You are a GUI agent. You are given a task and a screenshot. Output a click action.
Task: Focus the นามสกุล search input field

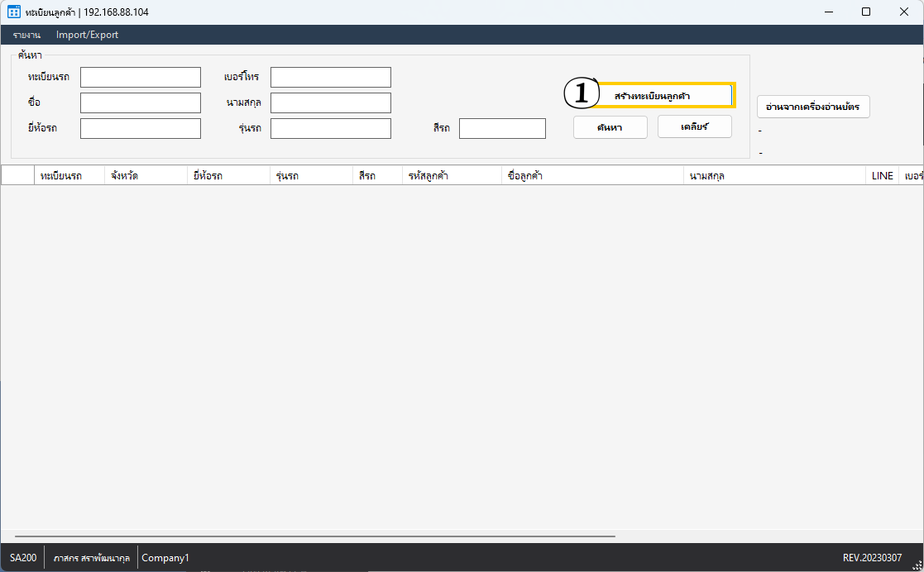330,102
